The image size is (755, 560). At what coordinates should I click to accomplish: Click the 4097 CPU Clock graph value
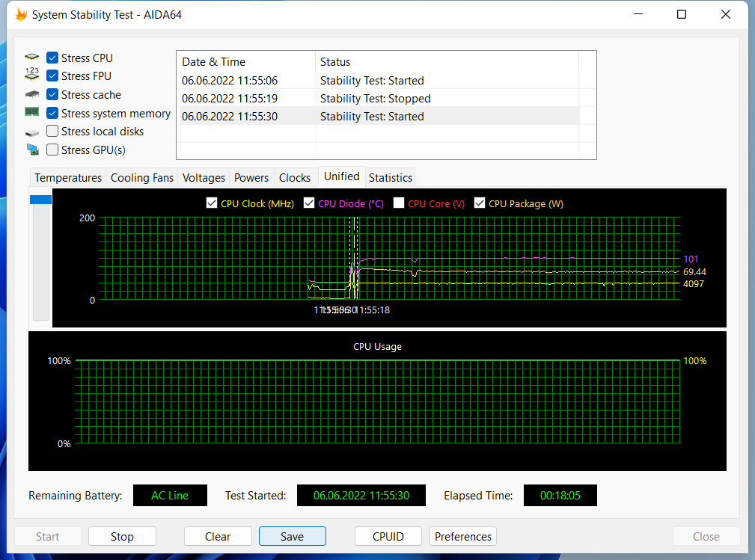click(694, 284)
